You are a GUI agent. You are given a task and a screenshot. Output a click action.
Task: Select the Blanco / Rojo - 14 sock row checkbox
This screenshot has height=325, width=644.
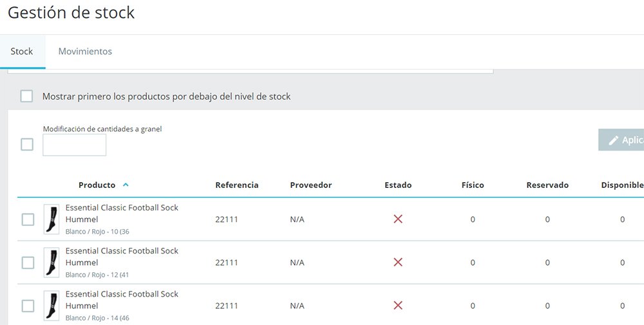click(28, 306)
